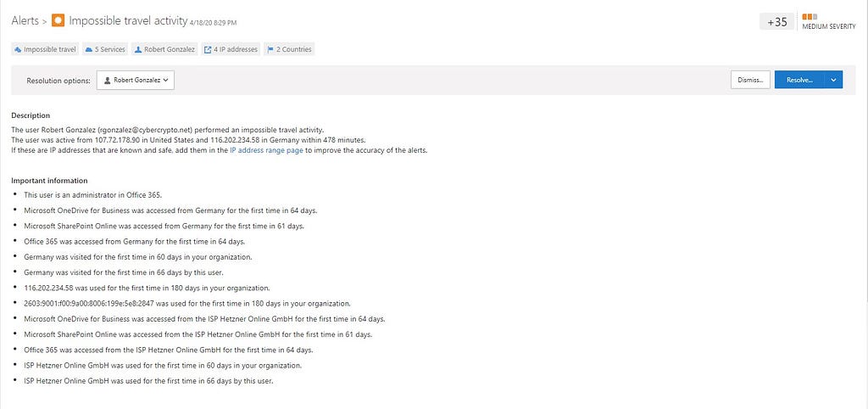Click the orange Impossible travel alert icon
The width and height of the screenshot is (868, 409).
[x=58, y=20]
